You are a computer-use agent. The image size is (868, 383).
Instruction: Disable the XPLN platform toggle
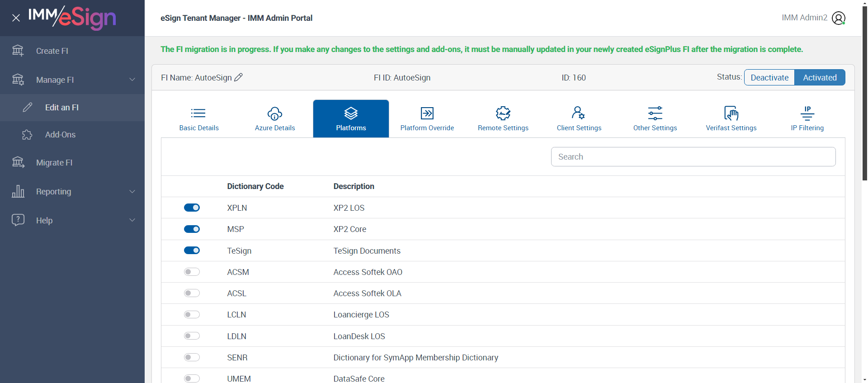(192, 208)
